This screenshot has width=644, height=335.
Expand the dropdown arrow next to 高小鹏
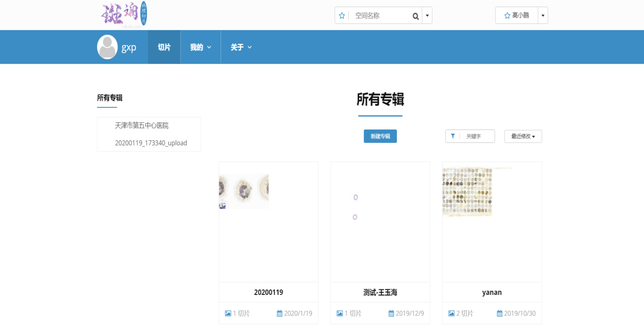543,16
